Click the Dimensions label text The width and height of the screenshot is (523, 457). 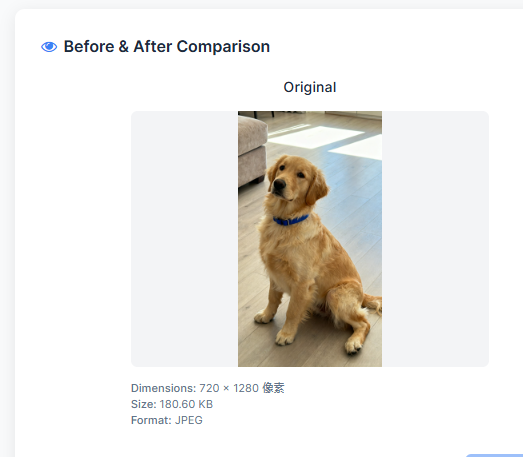tap(163, 388)
